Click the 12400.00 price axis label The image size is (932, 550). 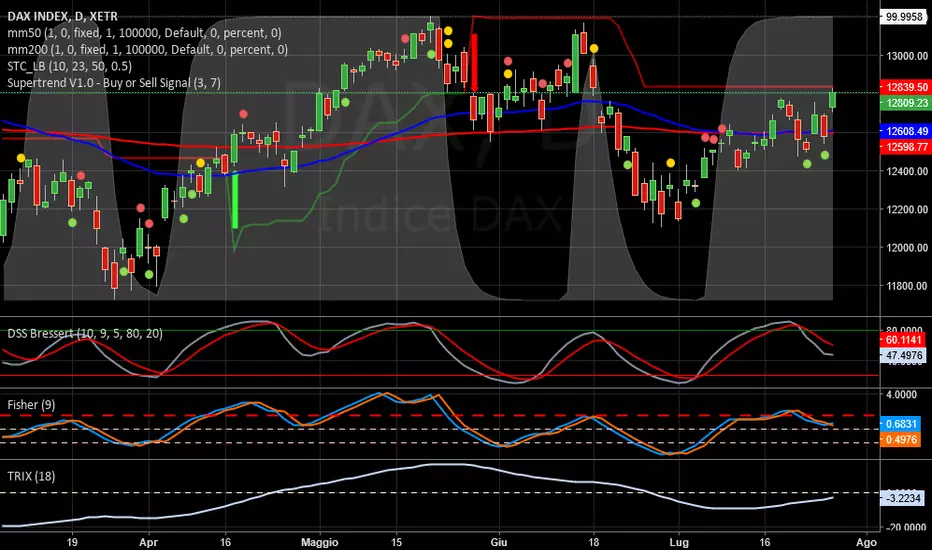pyautogui.click(x=907, y=171)
